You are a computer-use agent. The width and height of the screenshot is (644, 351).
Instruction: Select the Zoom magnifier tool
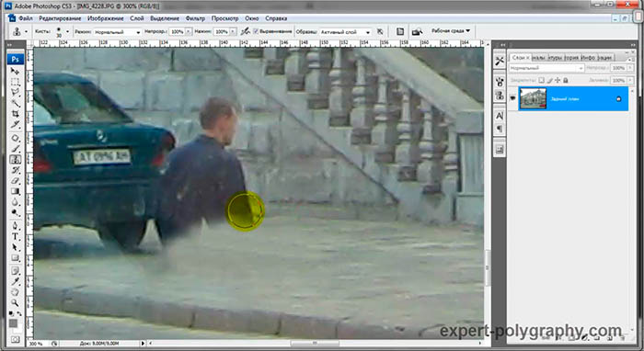[16, 303]
